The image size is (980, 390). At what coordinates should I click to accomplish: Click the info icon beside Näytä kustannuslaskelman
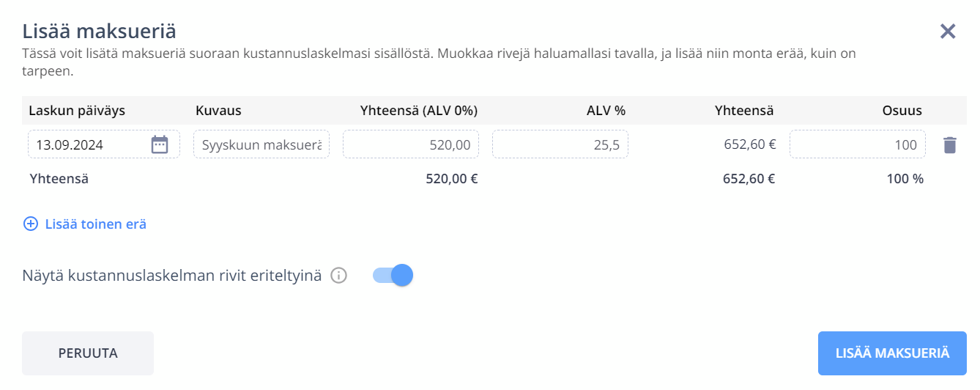(338, 276)
